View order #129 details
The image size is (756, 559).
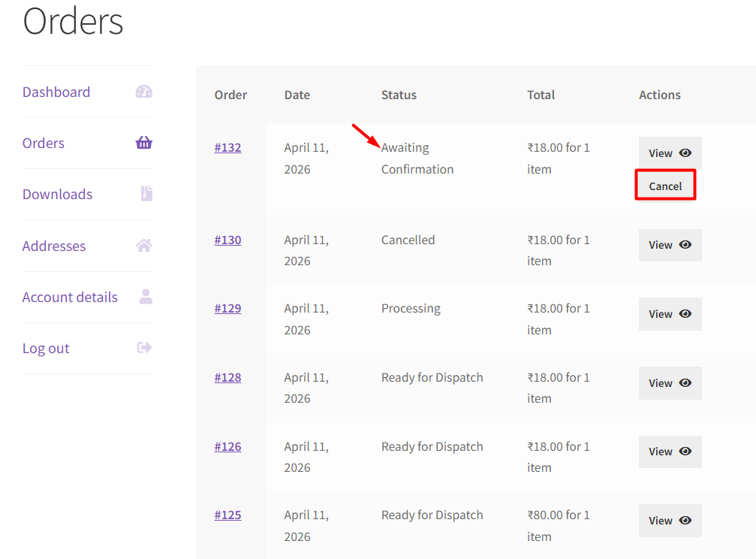point(670,314)
